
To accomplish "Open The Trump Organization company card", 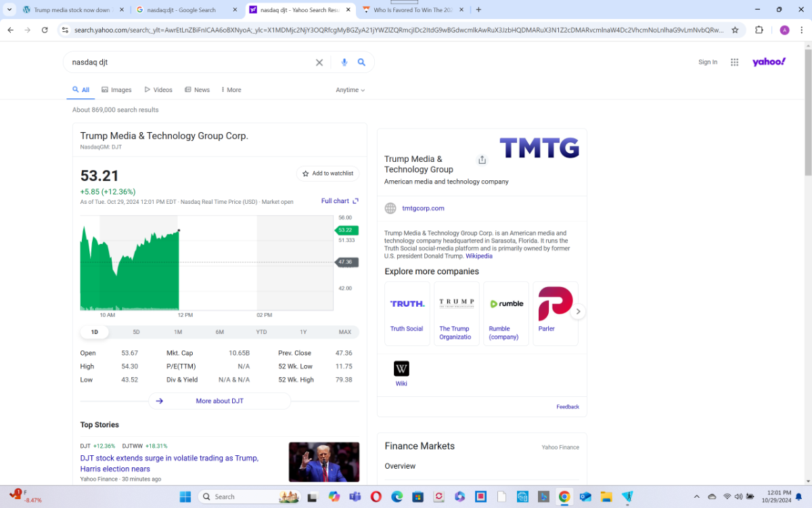I will coord(456,314).
